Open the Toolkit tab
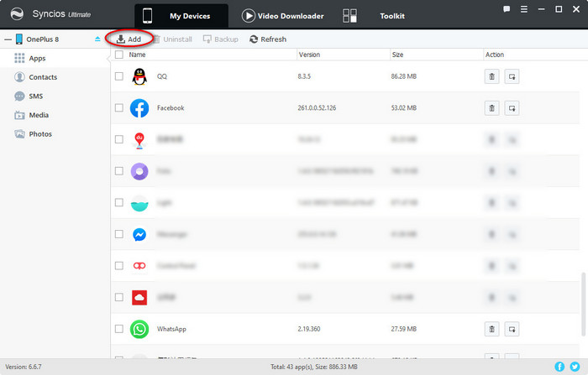588x375 pixels. click(374, 16)
